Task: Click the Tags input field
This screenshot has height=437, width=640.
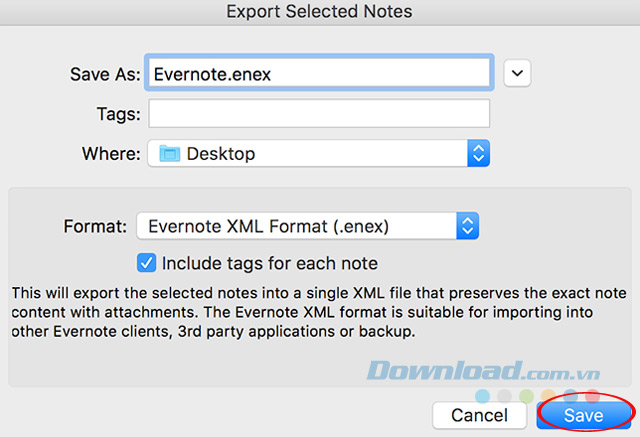Action: [x=318, y=114]
